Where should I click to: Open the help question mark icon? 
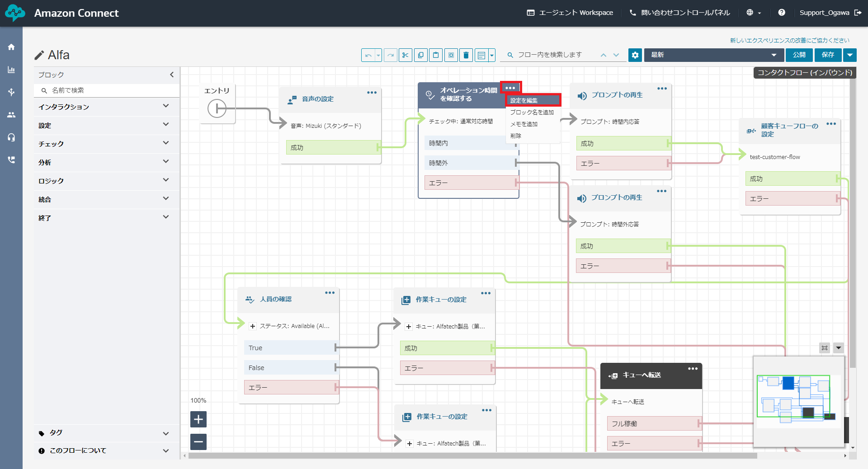click(781, 13)
